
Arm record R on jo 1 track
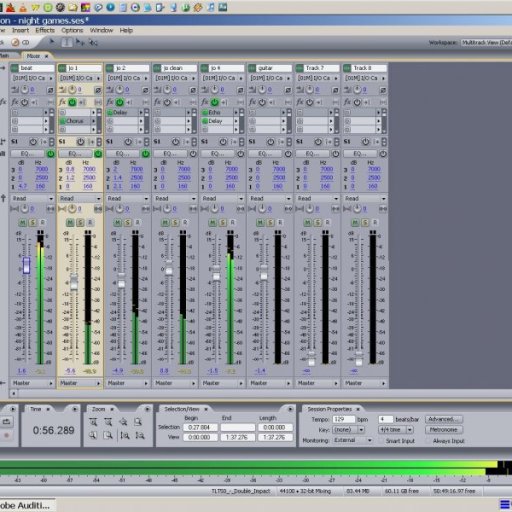click(x=90, y=222)
